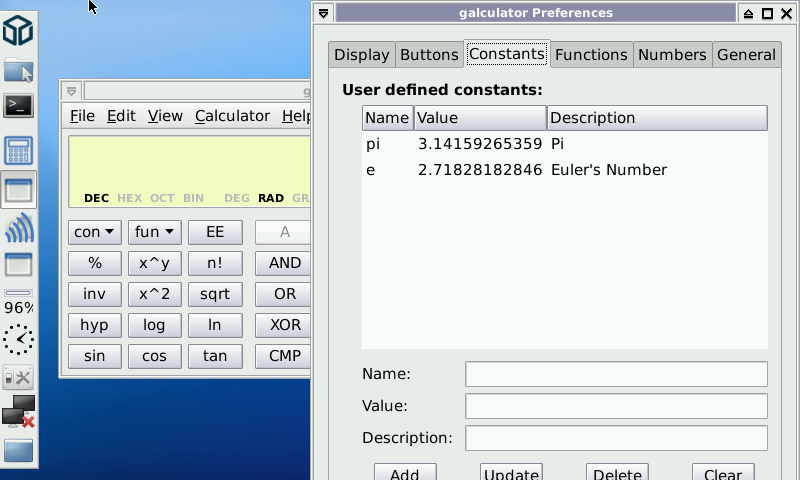Image resolution: width=800 pixels, height=480 pixels.
Task: Select DEC number base mode
Action: [x=96, y=198]
